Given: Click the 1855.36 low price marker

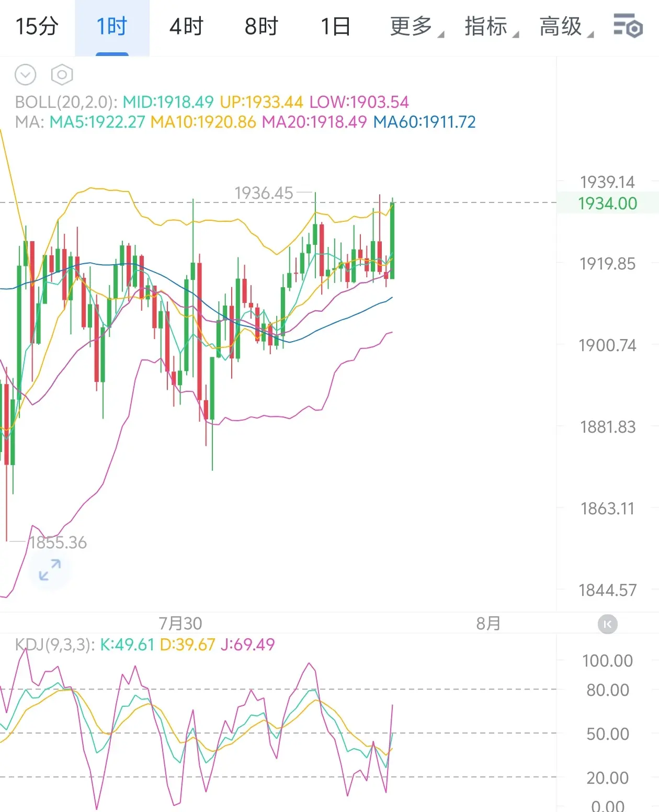Looking at the screenshot, I should coord(58,543).
